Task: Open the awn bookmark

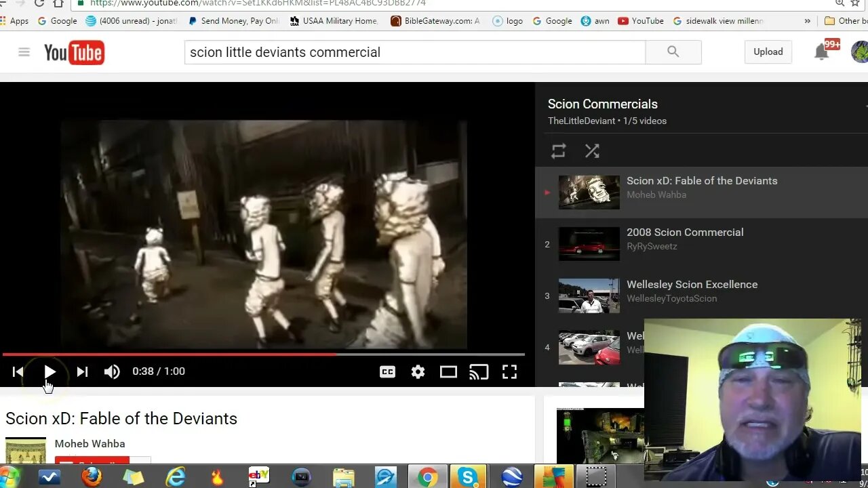Action: (x=595, y=21)
